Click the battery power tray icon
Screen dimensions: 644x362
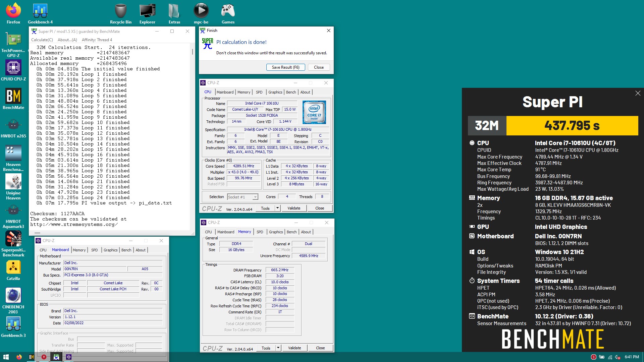coord(602,357)
